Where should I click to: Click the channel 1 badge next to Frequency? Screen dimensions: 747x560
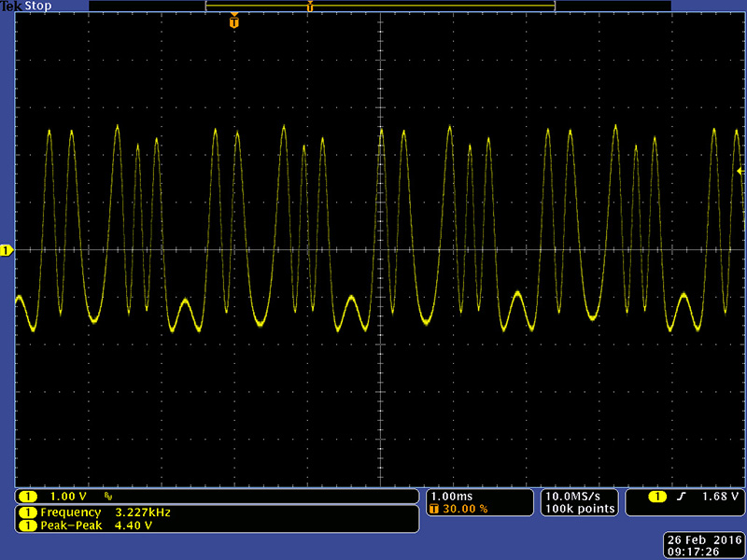28,512
